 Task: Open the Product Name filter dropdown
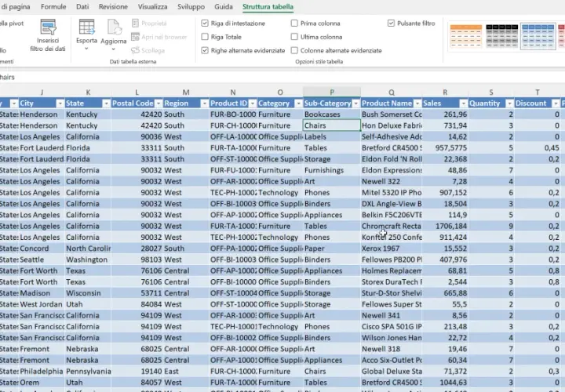(x=417, y=103)
